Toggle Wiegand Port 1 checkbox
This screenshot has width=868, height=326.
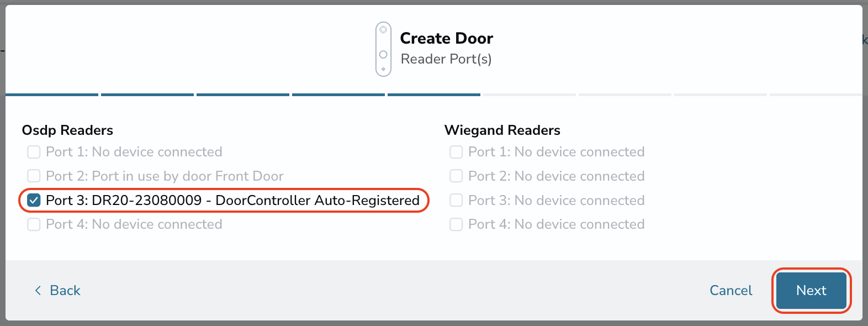pyautogui.click(x=456, y=152)
